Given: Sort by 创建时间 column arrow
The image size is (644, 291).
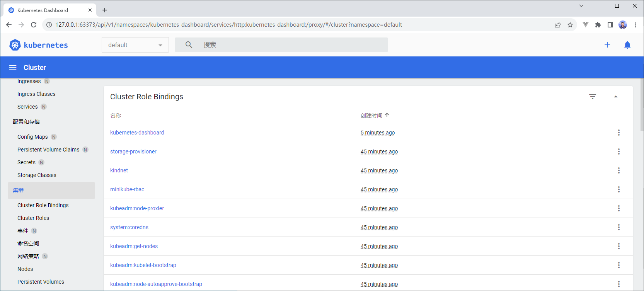Looking at the screenshot, I should tap(387, 115).
